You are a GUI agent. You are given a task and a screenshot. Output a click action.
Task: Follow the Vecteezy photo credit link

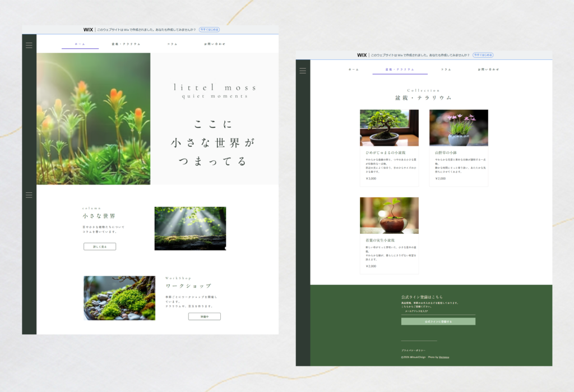point(444,357)
